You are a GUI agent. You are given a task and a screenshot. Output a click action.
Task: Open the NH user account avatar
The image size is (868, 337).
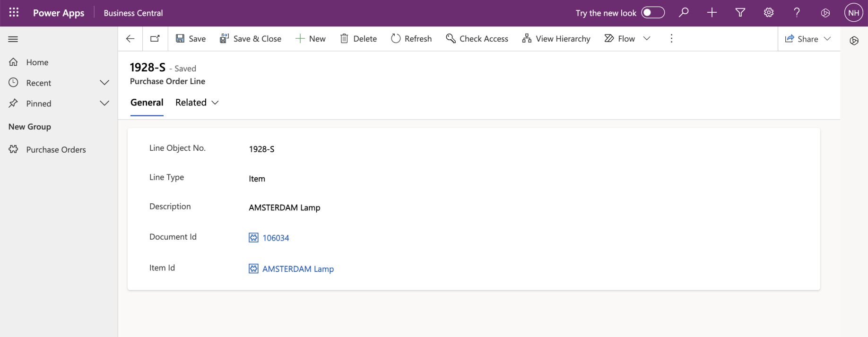(854, 13)
